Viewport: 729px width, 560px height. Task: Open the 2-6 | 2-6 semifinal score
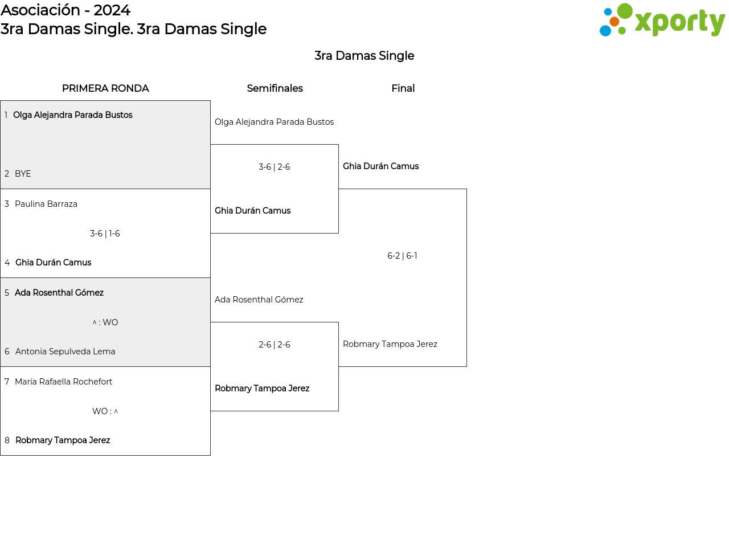tap(275, 345)
